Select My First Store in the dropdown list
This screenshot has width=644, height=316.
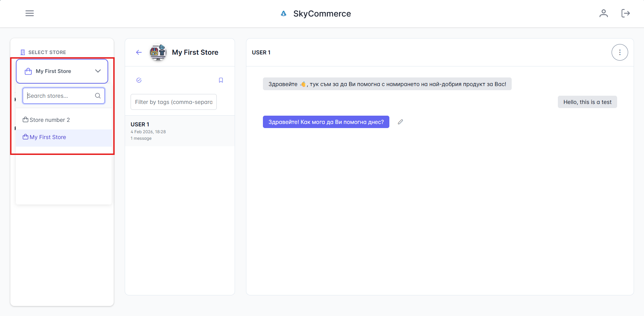(x=64, y=137)
